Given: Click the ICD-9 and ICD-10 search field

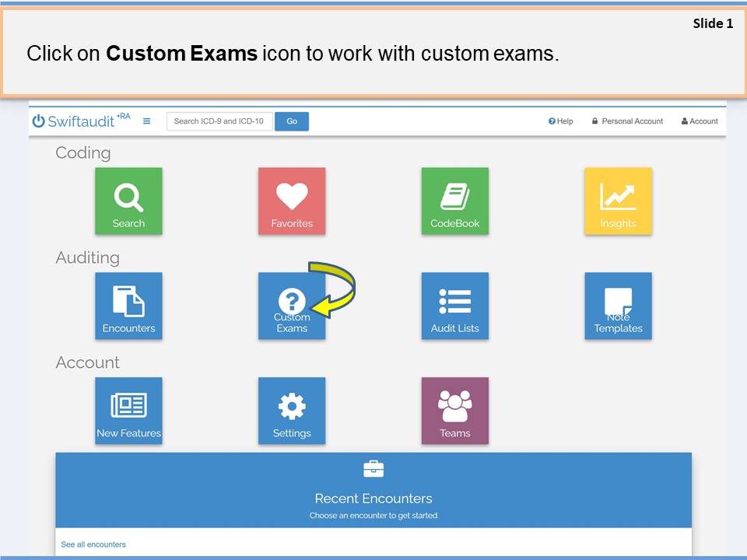Looking at the screenshot, I should point(219,121).
